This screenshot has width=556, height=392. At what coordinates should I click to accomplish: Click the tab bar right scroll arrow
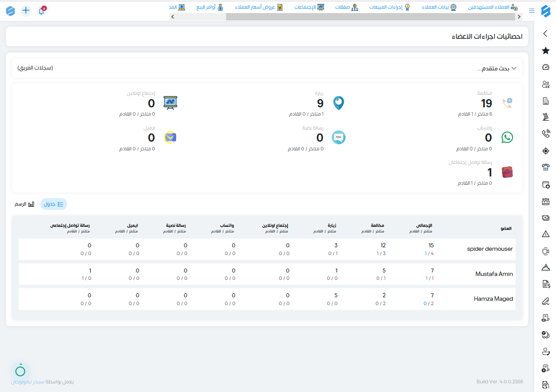point(519,17)
